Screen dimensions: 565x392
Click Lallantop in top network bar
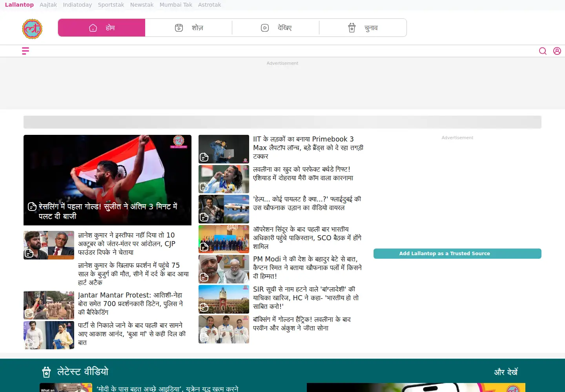tap(19, 5)
